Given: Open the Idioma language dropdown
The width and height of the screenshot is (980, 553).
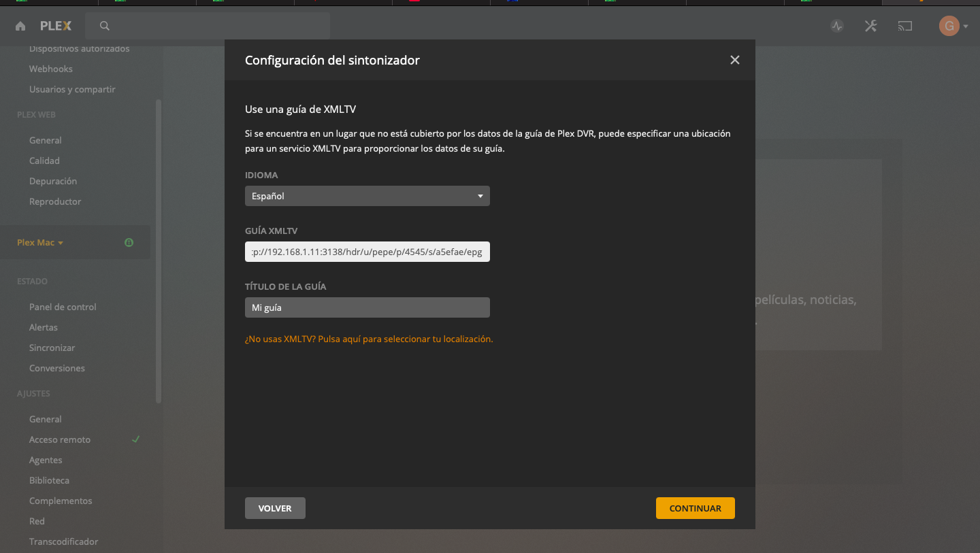Looking at the screenshot, I should point(367,196).
